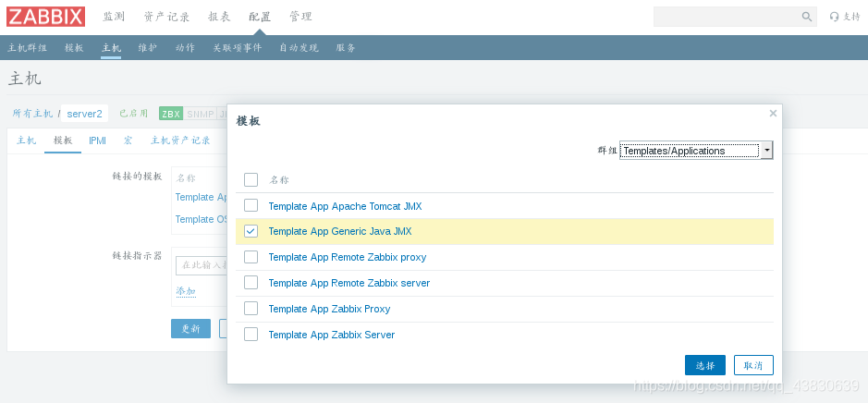Check Template App Apache Tomcat JMX box

[x=251, y=205]
